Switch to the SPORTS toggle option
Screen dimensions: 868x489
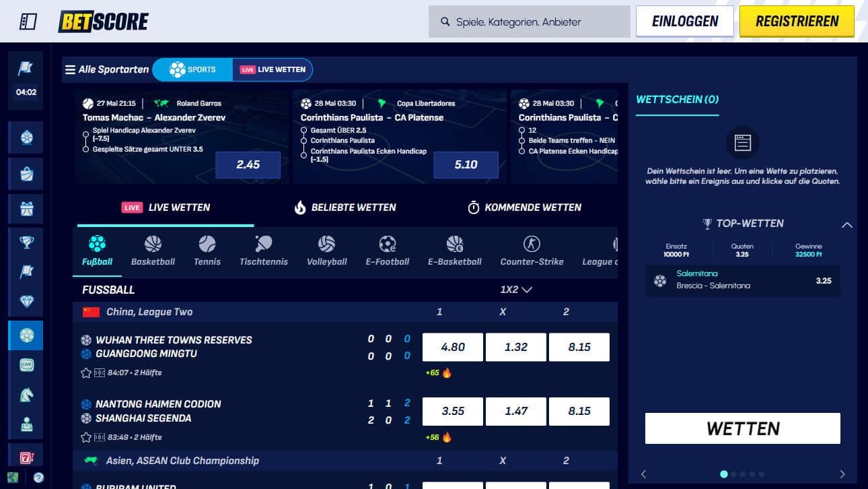tap(192, 69)
